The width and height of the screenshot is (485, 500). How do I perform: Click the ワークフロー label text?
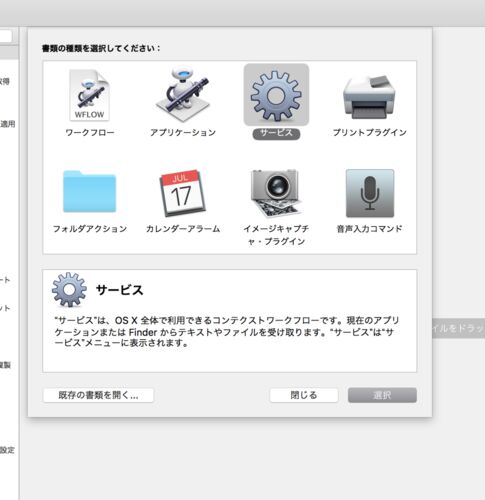click(x=90, y=133)
